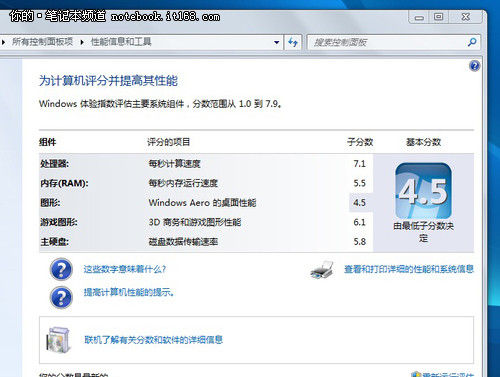The image size is (500, 377).
Task: Click memory subscore 5.5
Action: [x=359, y=183]
